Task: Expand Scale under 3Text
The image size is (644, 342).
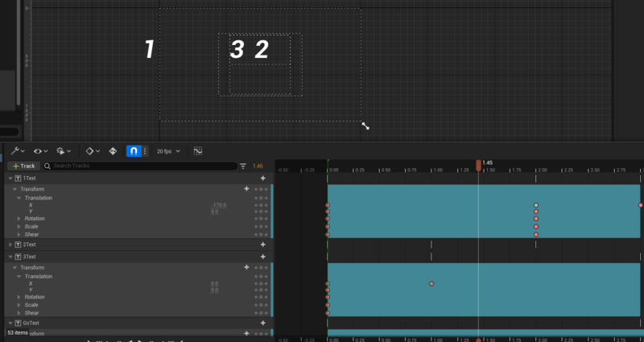Action: [x=19, y=305]
